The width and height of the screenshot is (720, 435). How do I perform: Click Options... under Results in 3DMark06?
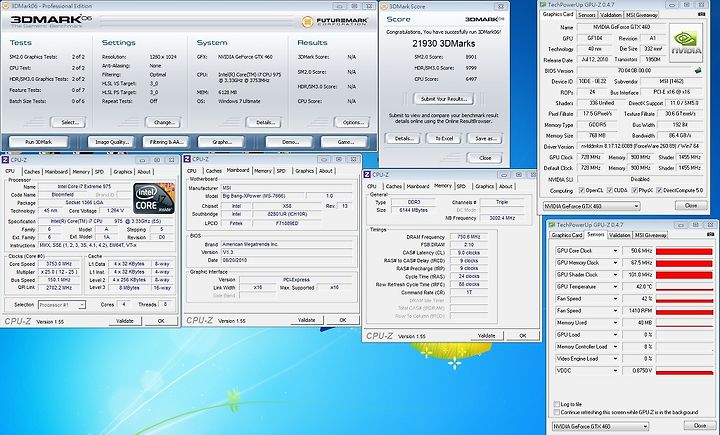pyautogui.click(x=352, y=123)
